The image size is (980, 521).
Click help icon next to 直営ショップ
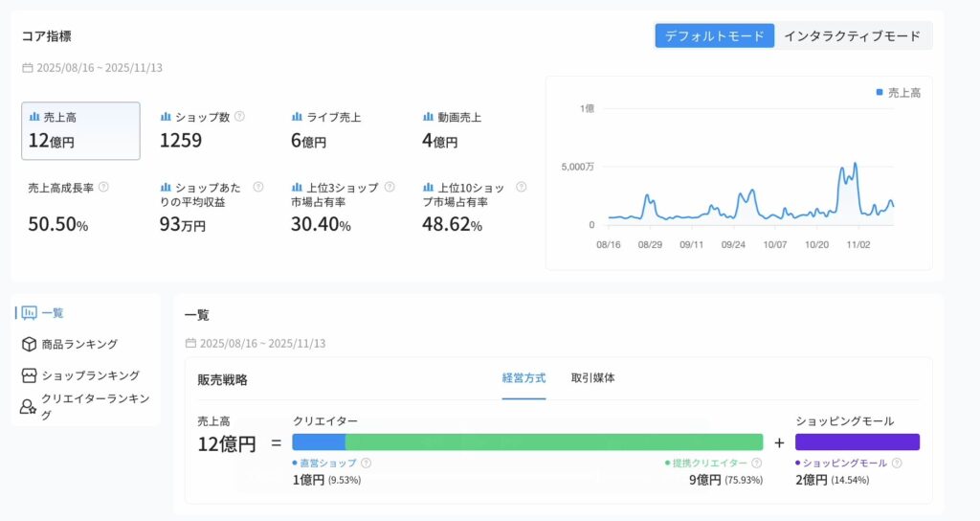367,463
